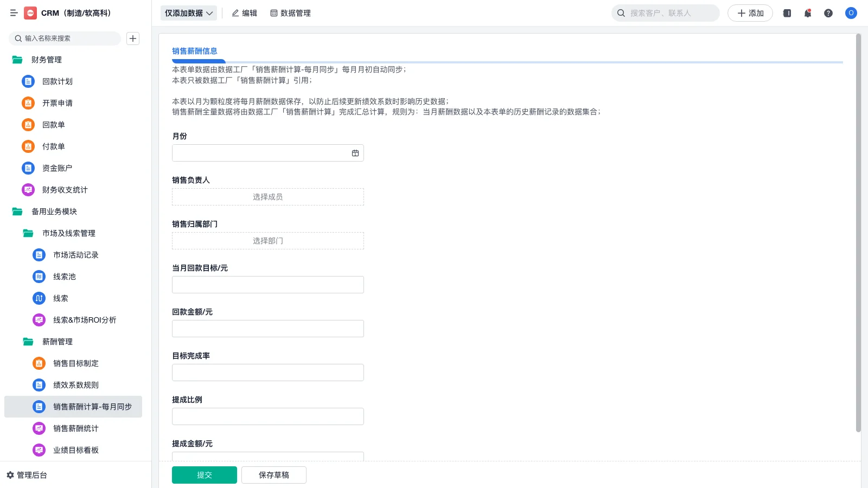Click the 选择成员 member picker field

(267, 196)
